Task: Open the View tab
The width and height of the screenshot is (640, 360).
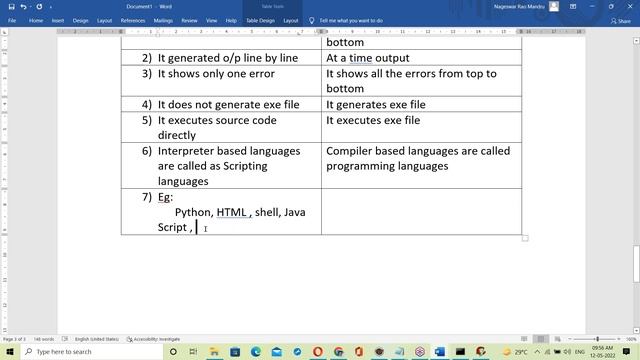Action: [x=211, y=20]
